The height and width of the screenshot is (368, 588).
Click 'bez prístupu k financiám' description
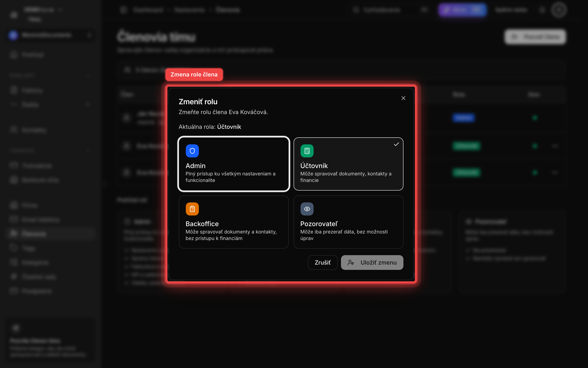pyautogui.click(x=214, y=239)
